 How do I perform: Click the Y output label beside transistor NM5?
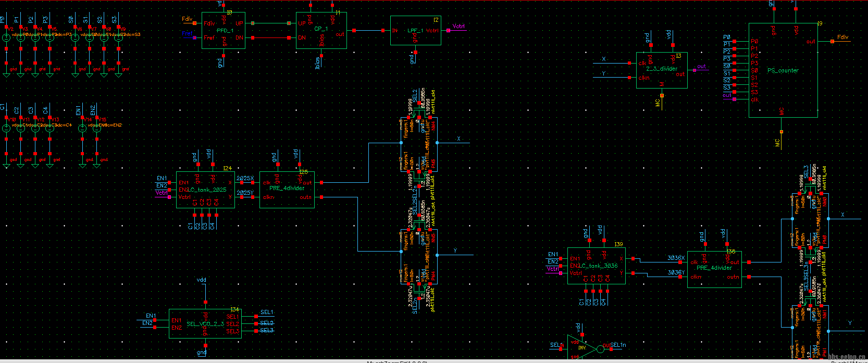pos(455,251)
